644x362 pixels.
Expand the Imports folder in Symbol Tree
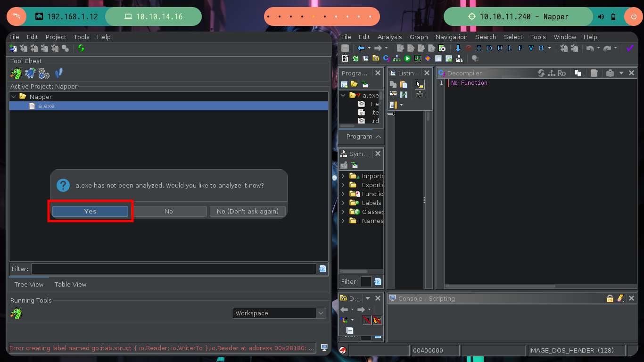point(343,176)
